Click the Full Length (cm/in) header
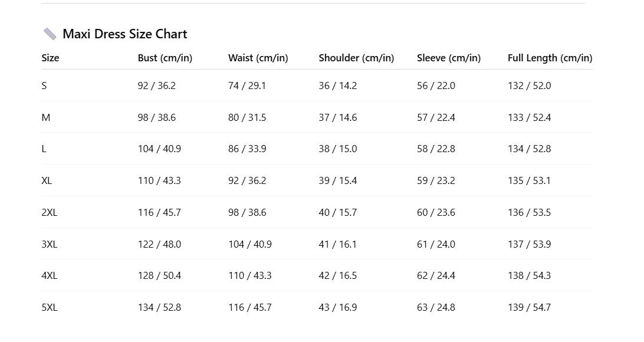 pos(550,58)
